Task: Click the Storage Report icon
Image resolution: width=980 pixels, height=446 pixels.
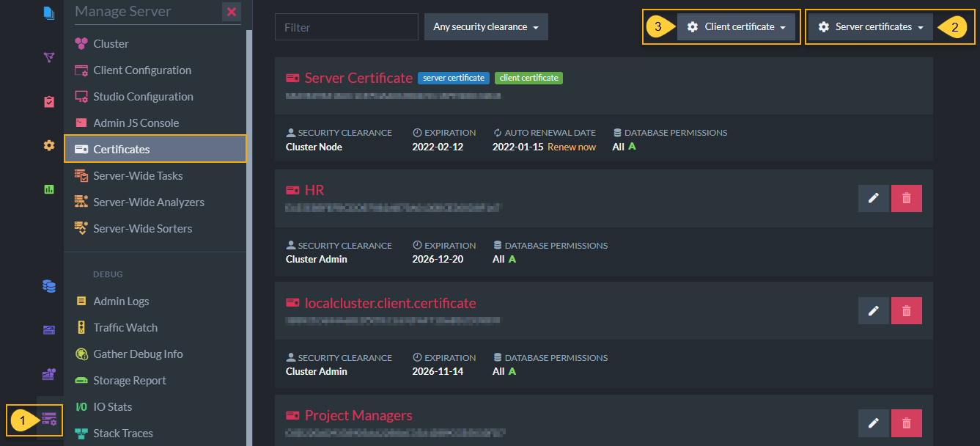Action: pyautogui.click(x=81, y=381)
